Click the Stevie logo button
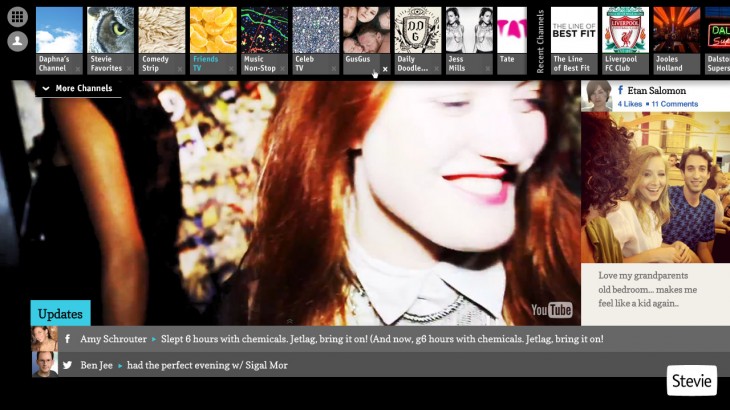 [692, 381]
